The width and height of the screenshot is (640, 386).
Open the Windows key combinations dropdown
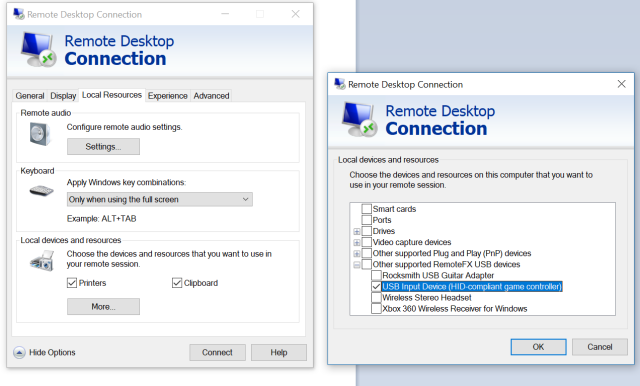160,200
